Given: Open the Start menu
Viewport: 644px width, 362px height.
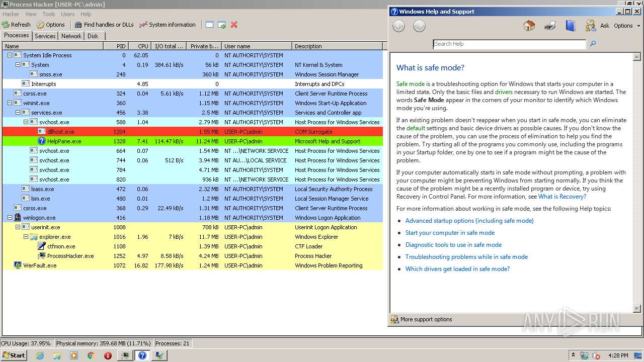Looking at the screenshot, I should (x=14, y=355).
